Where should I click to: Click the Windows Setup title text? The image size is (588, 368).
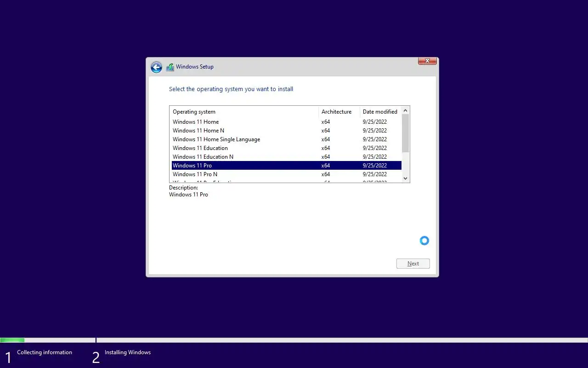(x=195, y=67)
